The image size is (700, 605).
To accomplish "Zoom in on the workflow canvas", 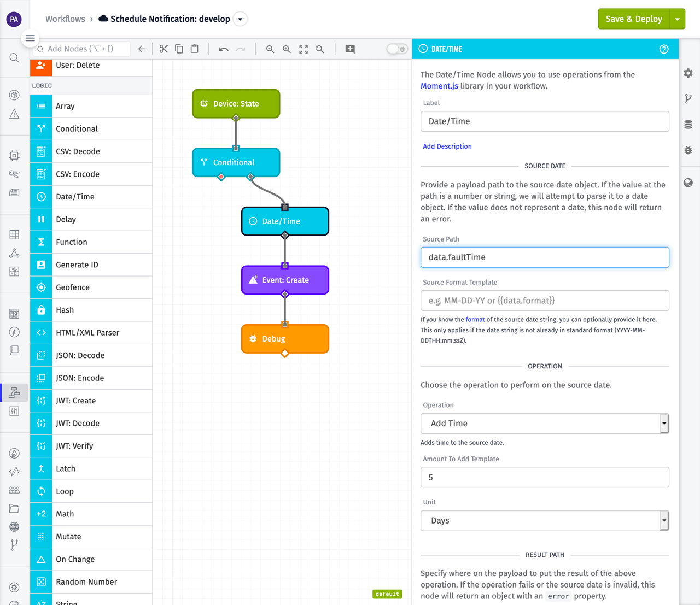I will click(x=287, y=49).
